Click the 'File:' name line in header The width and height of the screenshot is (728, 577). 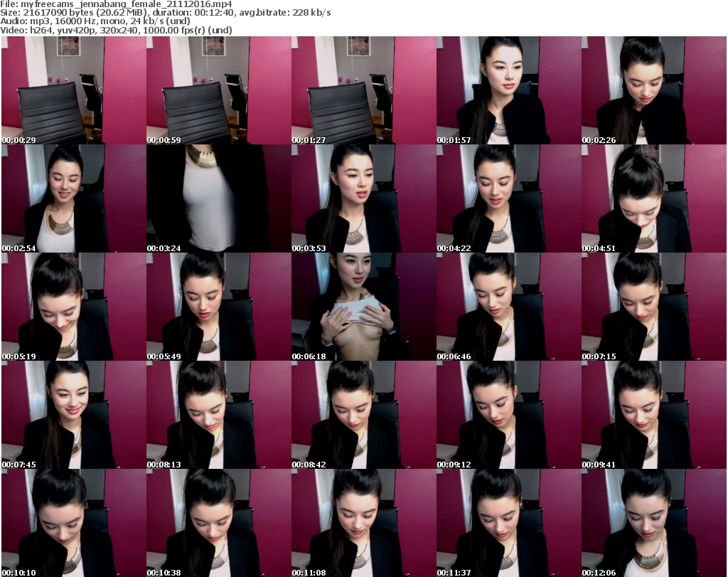pos(116,4)
